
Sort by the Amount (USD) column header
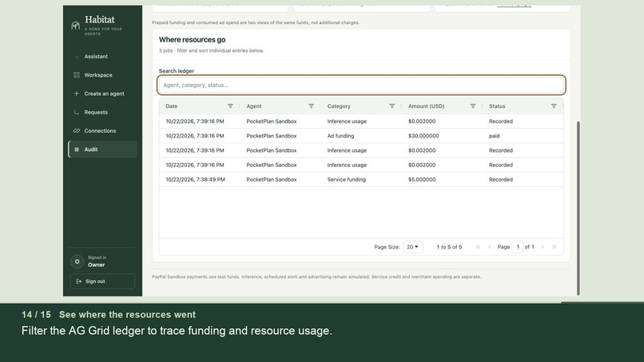click(427, 106)
